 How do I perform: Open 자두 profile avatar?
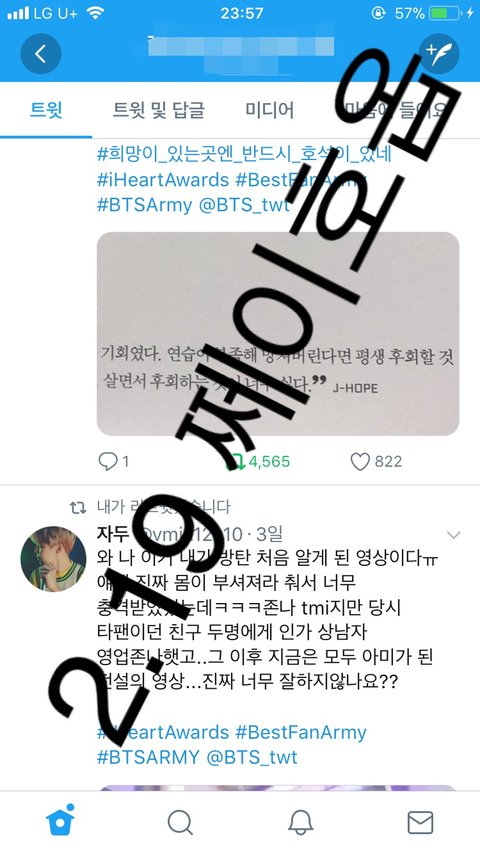53,559
